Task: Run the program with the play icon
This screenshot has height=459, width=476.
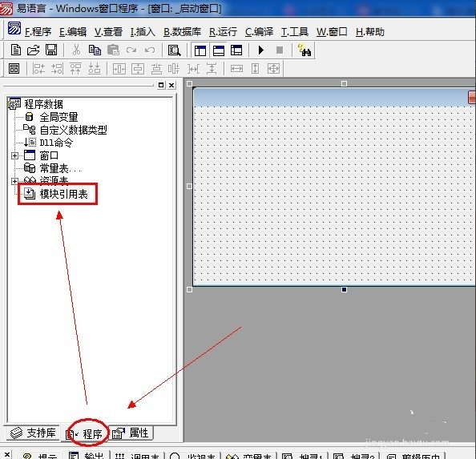Action: pos(260,50)
